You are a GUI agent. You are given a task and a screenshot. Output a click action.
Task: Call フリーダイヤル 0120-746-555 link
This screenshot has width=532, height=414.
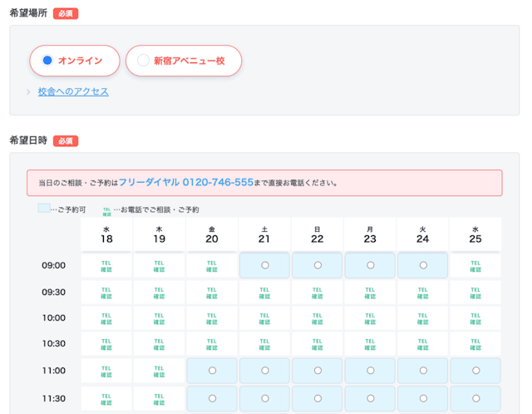pos(186,182)
